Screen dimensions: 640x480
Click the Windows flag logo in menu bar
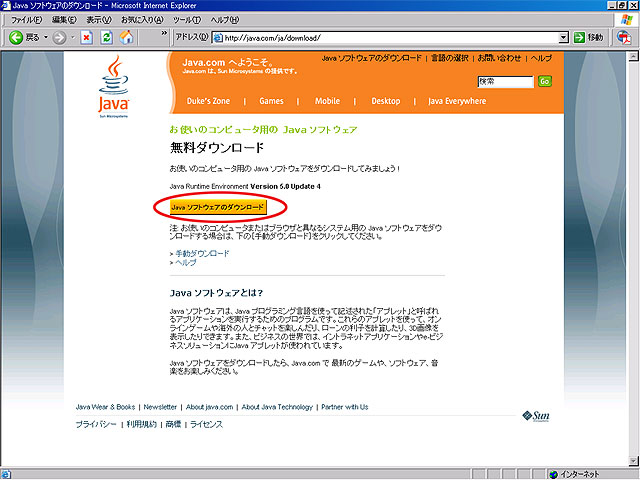click(x=626, y=20)
